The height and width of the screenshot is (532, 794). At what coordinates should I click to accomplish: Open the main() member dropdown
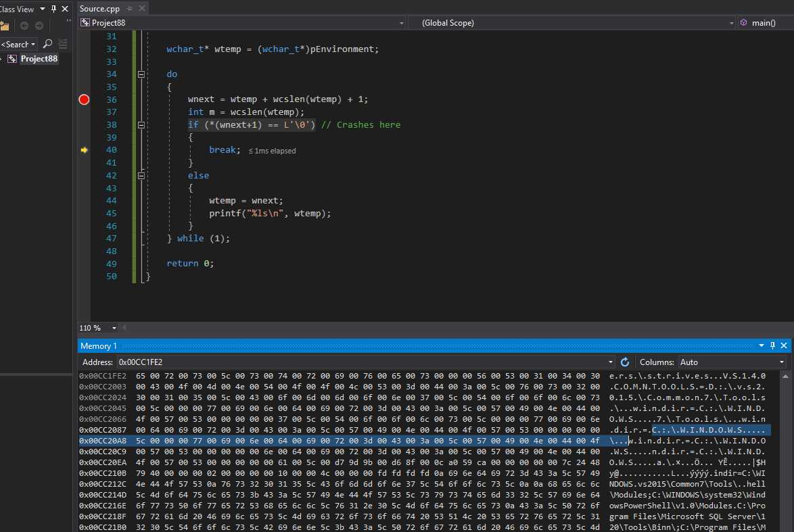[764, 23]
